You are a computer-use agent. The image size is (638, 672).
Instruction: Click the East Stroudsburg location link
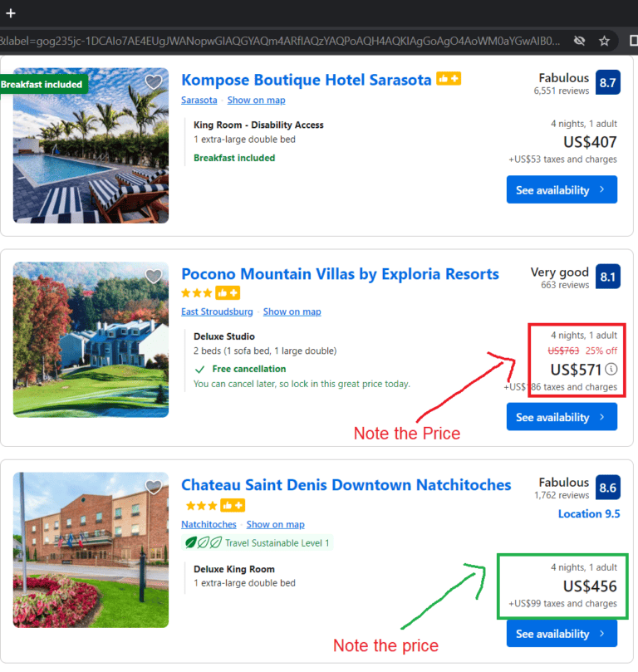[217, 311]
